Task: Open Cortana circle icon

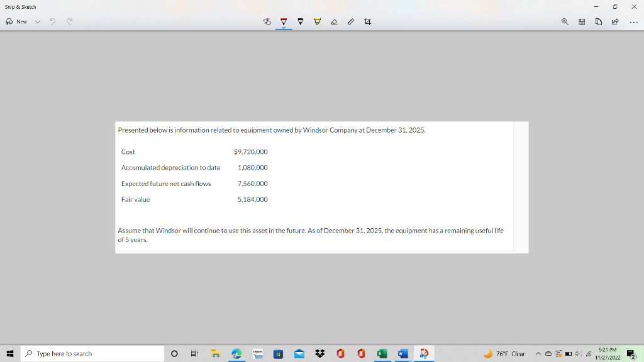Action: (174, 353)
